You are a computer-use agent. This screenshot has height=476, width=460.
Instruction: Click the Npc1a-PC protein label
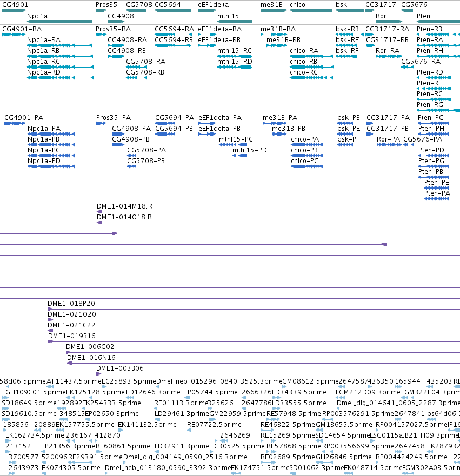44,150
